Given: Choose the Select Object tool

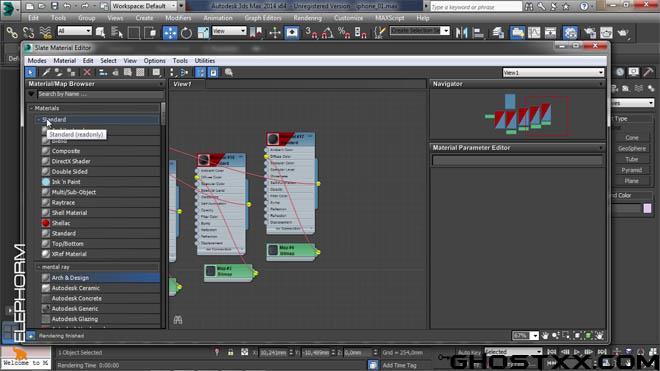Looking at the screenshot, I should pos(100,32).
